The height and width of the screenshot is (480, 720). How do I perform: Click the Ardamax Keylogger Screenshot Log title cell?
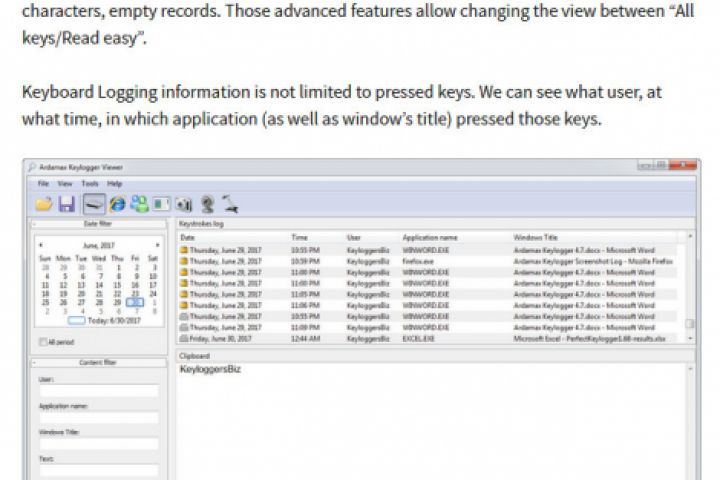coord(593,261)
